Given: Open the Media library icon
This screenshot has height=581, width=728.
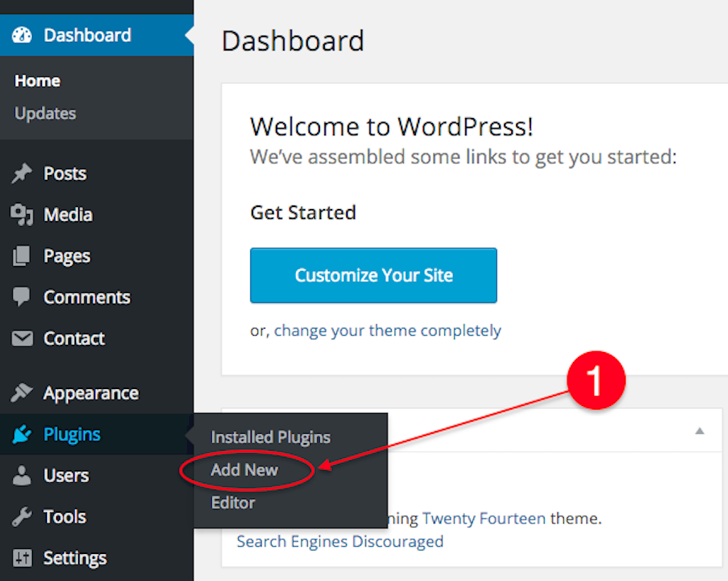Looking at the screenshot, I should click(x=22, y=215).
